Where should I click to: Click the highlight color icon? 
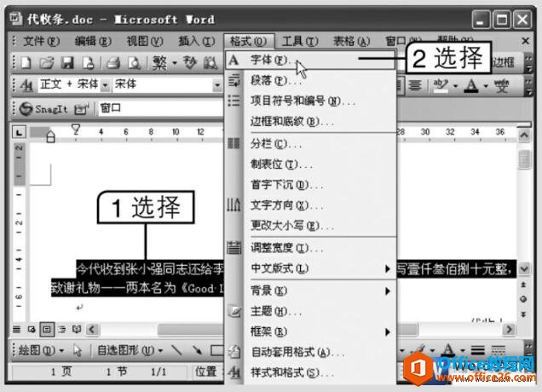tap(441, 85)
